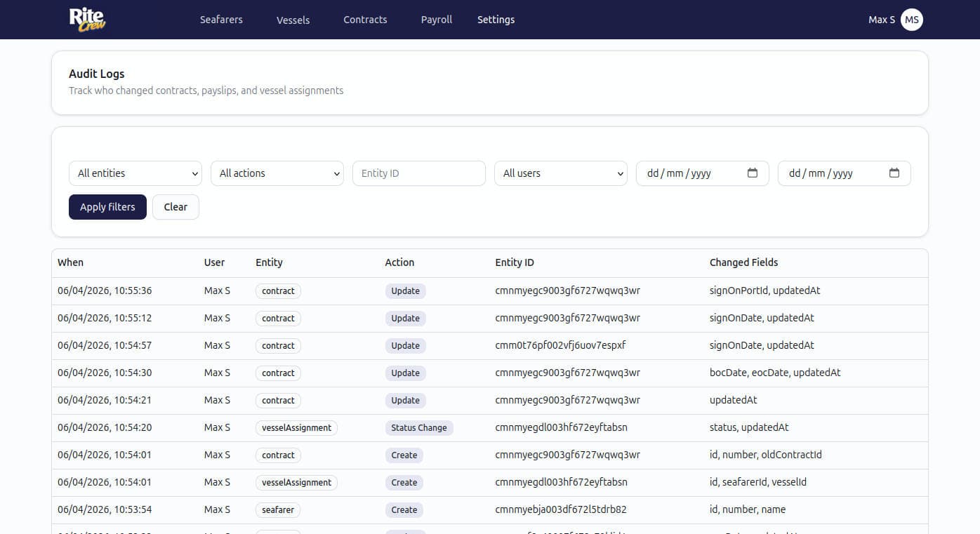
Task: Open the MS user avatar
Action: pyautogui.click(x=911, y=20)
